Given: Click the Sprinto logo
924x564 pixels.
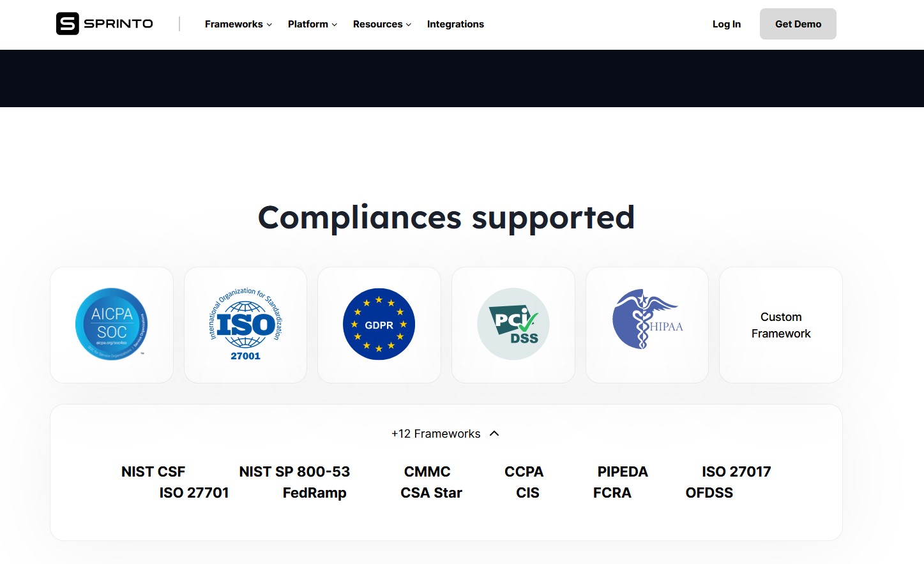Looking at the screenshot, I should click(x=105, y=24).
